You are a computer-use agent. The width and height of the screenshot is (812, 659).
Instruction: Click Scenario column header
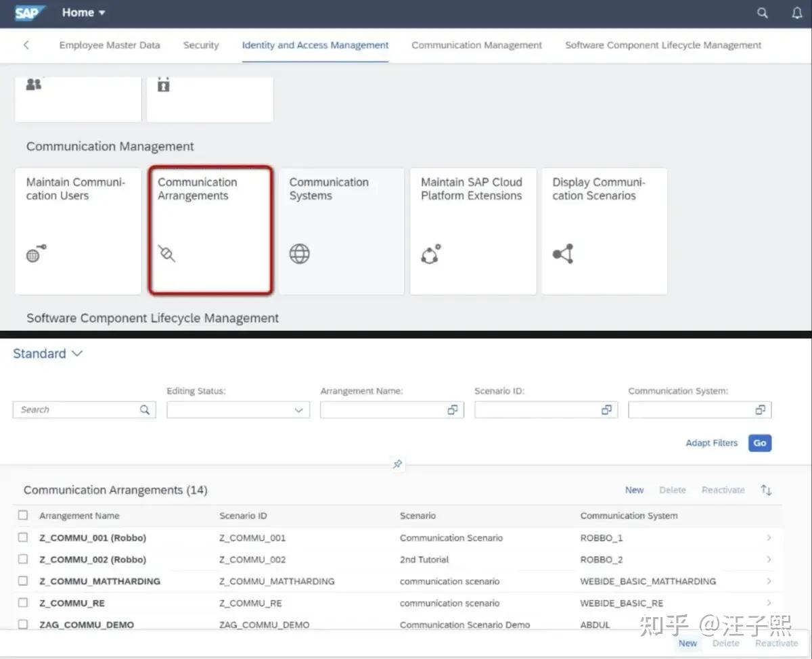coord(418,516)
